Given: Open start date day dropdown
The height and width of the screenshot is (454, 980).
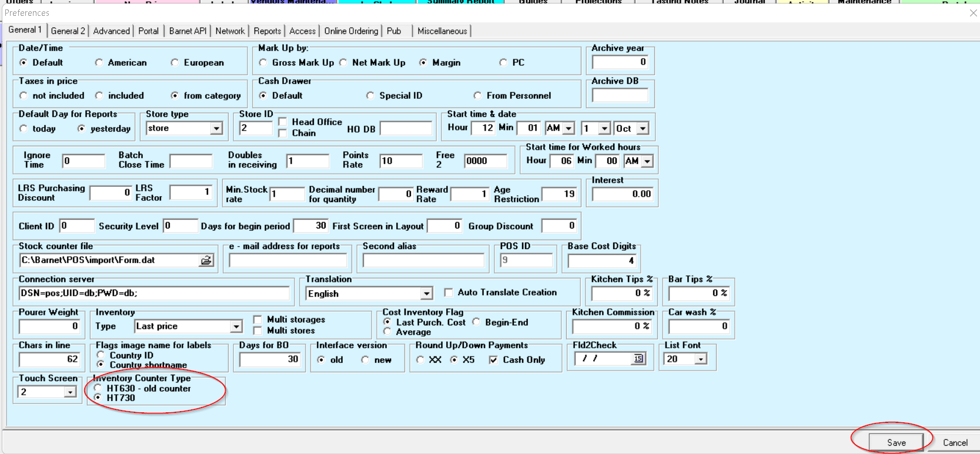Looking at the screenshot, I should pos(604,128).
